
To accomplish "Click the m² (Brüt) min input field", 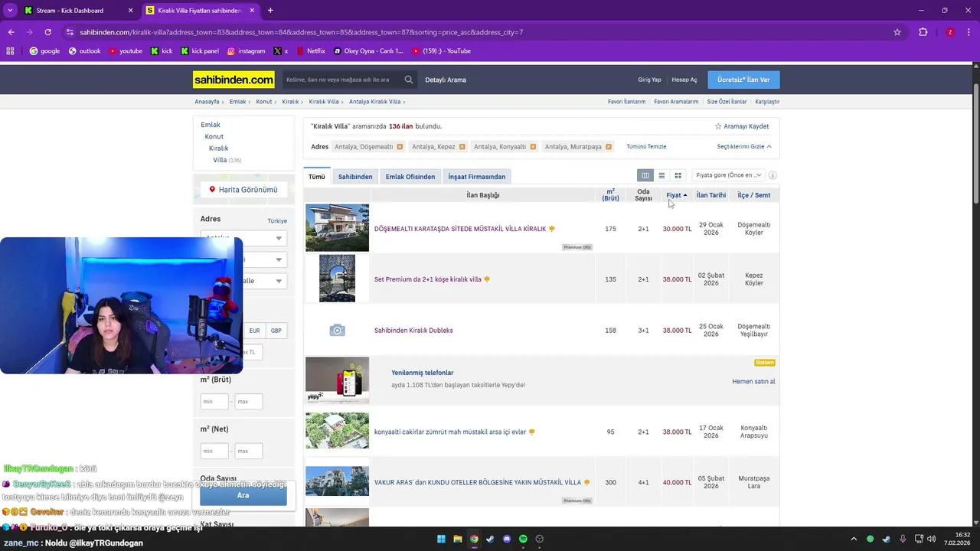I will click(x=214, y=402).
